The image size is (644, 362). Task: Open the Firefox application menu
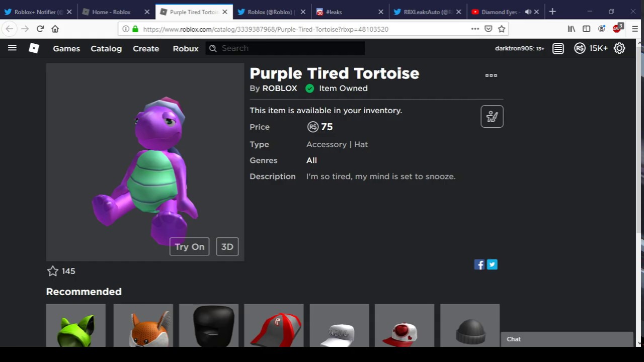pyautogui.click(x=635, y=29)
